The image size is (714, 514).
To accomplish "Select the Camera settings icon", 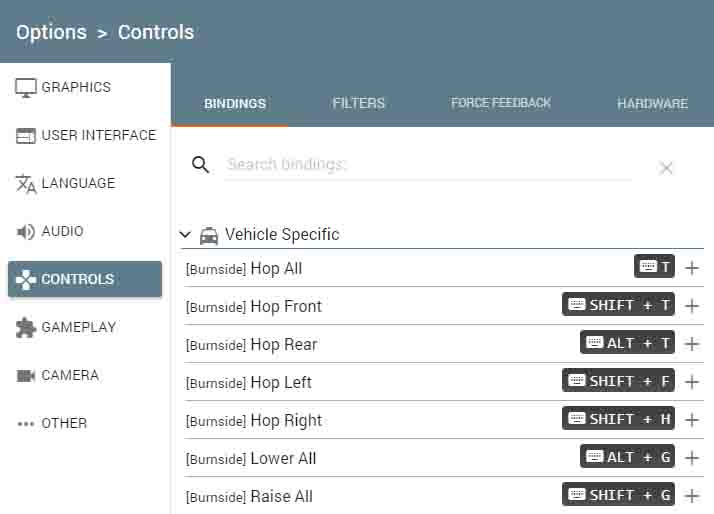I will (26, 376).
